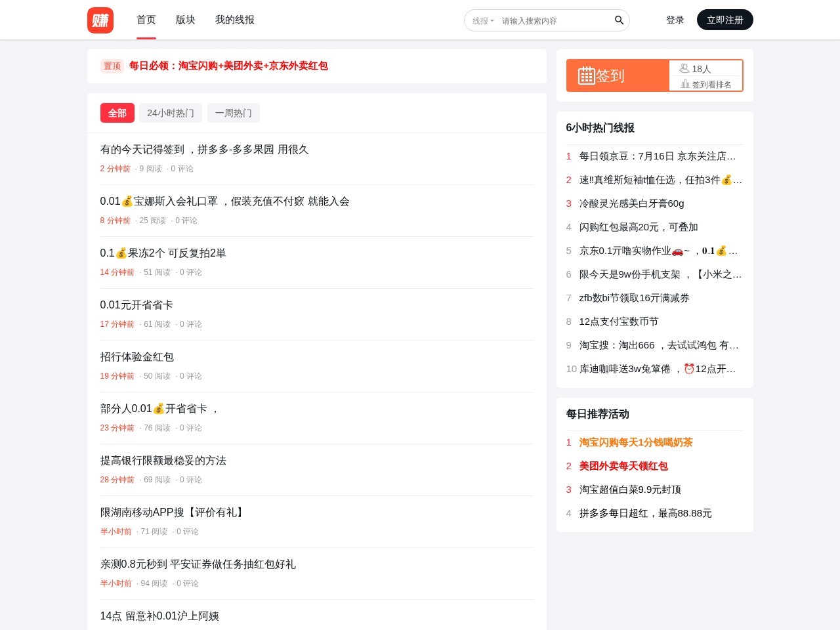Viewport: 840px width, 630px height.
Task: Open 拼多多每日超红，最高88.88元 recommendation
Action: 646,513
